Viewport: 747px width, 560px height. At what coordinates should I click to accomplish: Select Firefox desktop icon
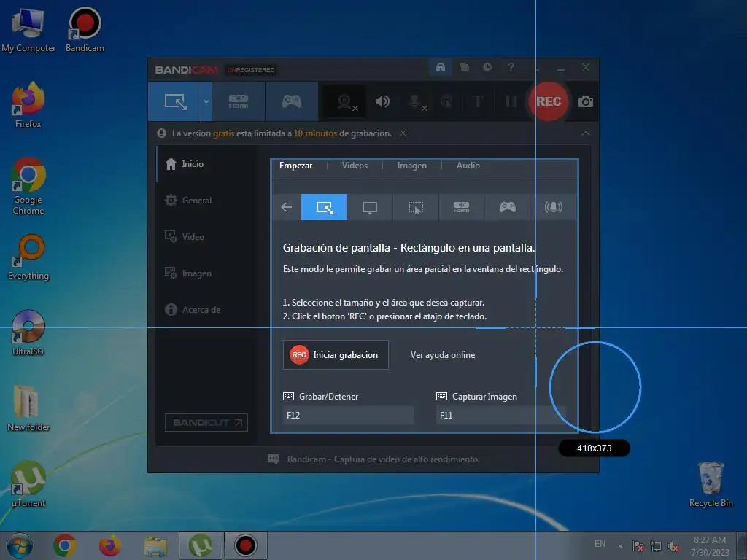point(28,106)
